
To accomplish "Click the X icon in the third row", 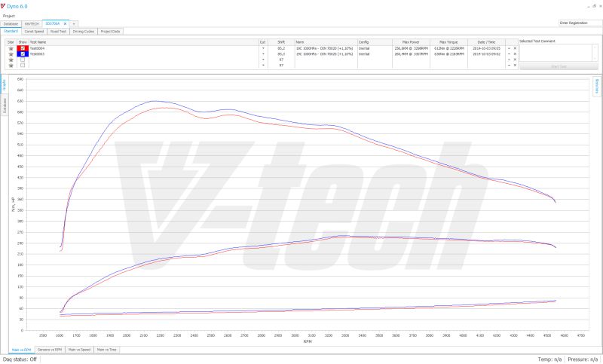I will pos(515,60).
